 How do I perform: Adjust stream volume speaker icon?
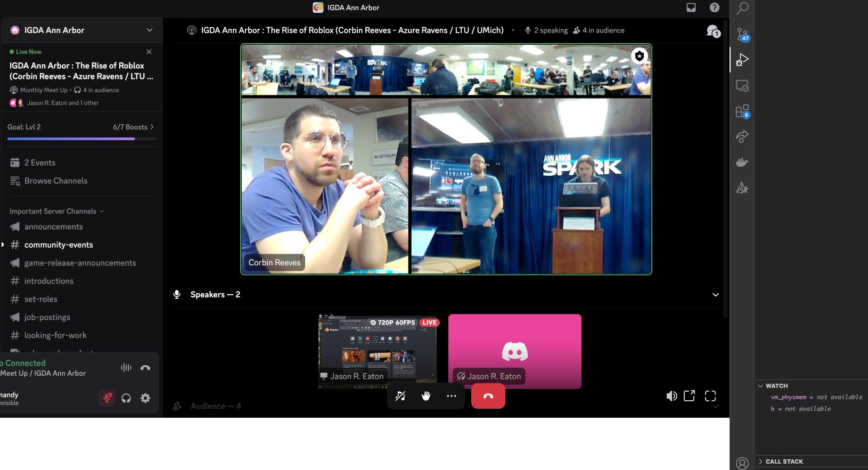click(672, 396)
